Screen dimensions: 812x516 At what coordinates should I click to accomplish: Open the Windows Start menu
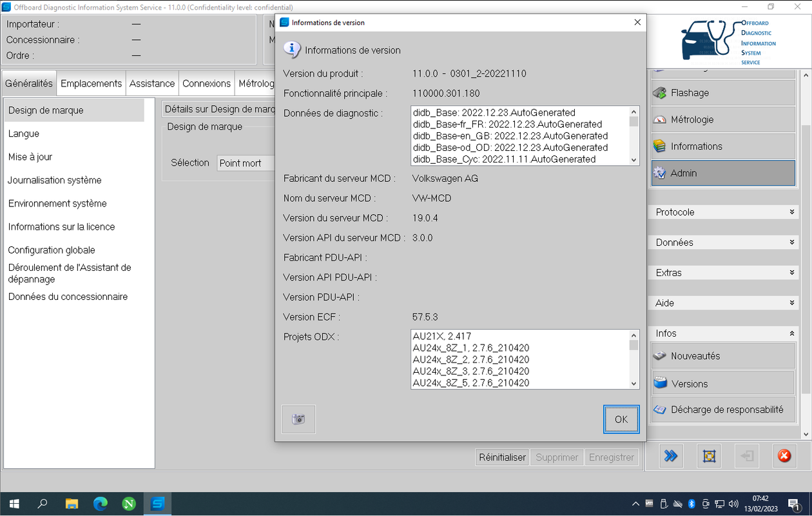coord(14,504)
